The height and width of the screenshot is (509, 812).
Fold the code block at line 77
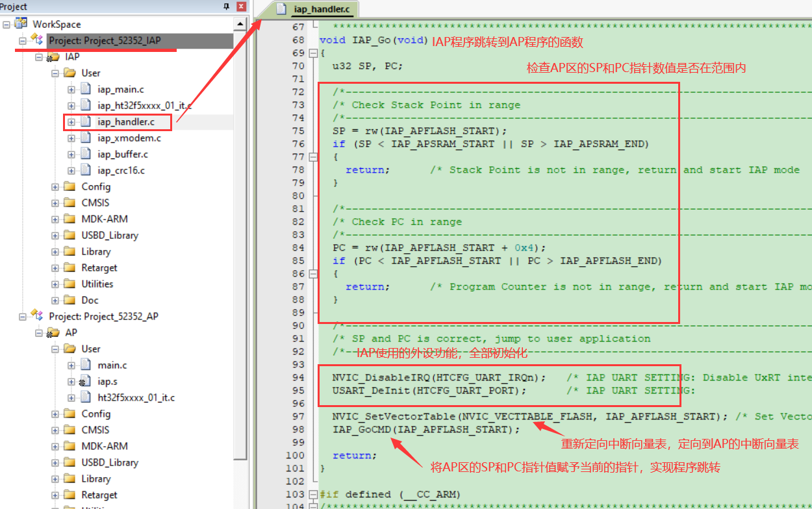(x=314, y=156)
